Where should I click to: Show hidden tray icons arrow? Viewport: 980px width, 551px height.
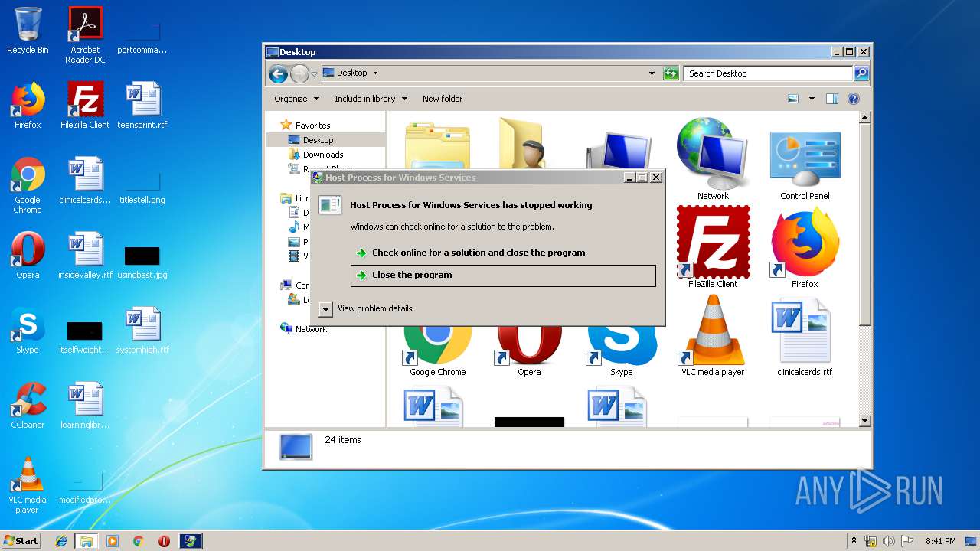coord(854,540)
